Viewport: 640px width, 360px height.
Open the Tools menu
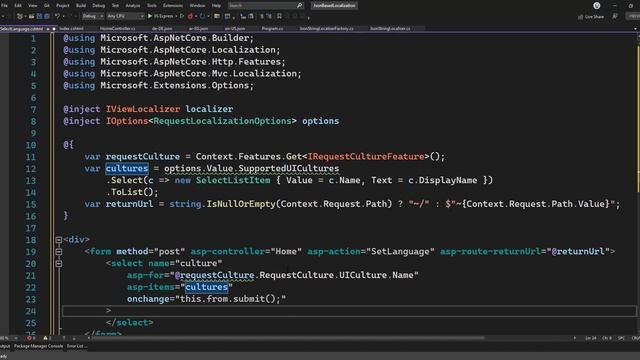point(151,6)
